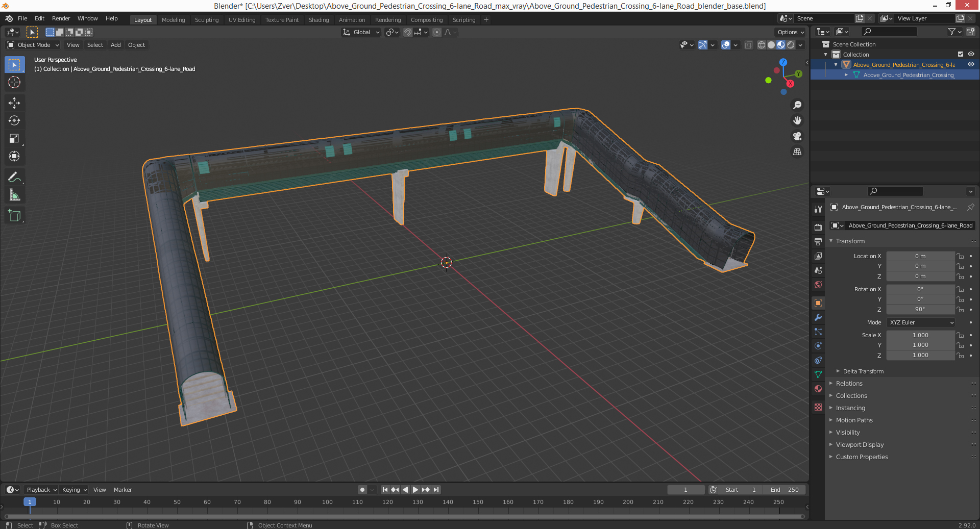This screenshot has width=980, height=529.
Task: Select the Move tool
Action: click(x=14, y=103)
